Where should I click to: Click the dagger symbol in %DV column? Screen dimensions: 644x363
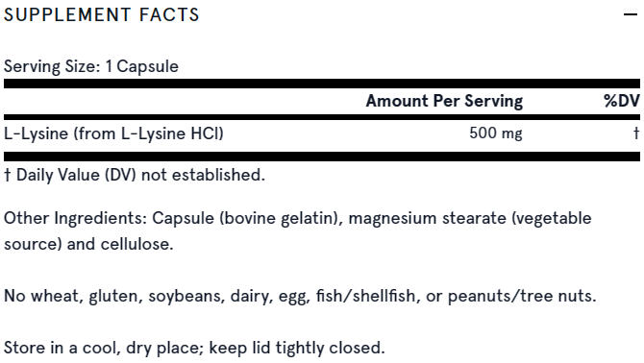(x=636, y=133)
